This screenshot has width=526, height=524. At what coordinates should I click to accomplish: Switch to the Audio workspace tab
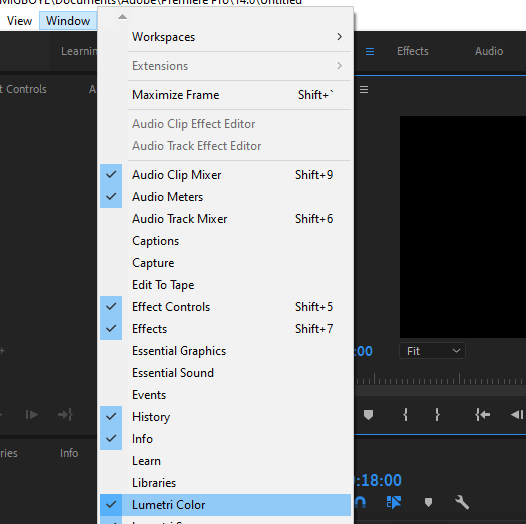(x=489, y=51)
